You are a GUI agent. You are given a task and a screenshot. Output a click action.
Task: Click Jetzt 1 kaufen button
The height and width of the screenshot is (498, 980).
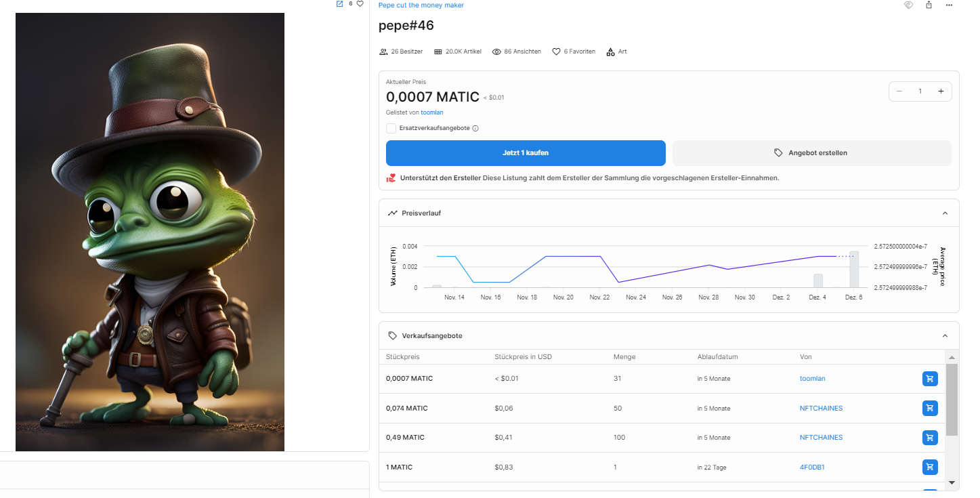coord(526,153)
